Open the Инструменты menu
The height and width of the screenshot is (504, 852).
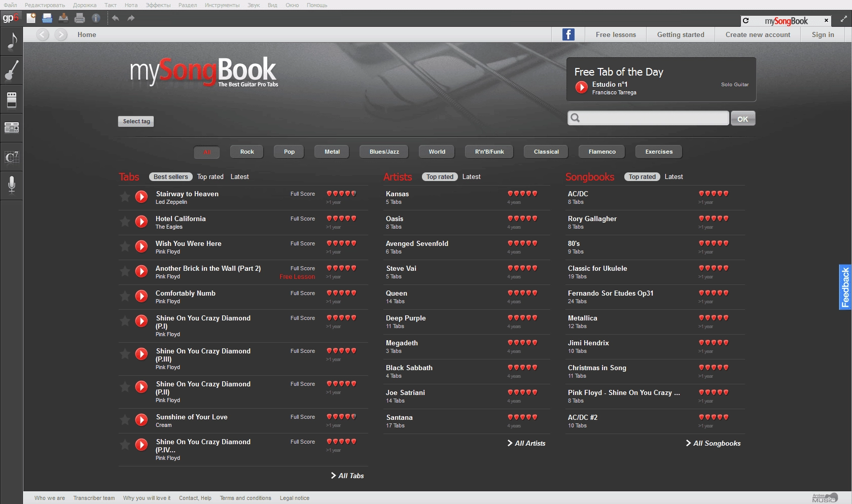222,5
